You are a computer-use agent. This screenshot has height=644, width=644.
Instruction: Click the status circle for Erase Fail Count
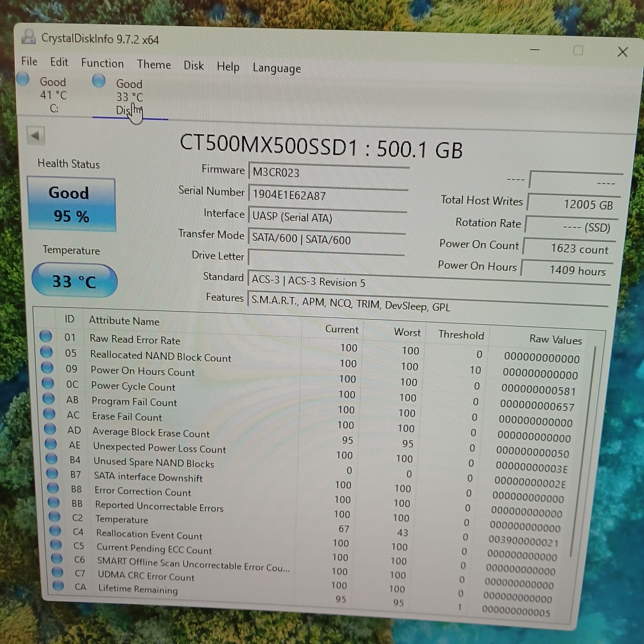(x=49, y=414)
